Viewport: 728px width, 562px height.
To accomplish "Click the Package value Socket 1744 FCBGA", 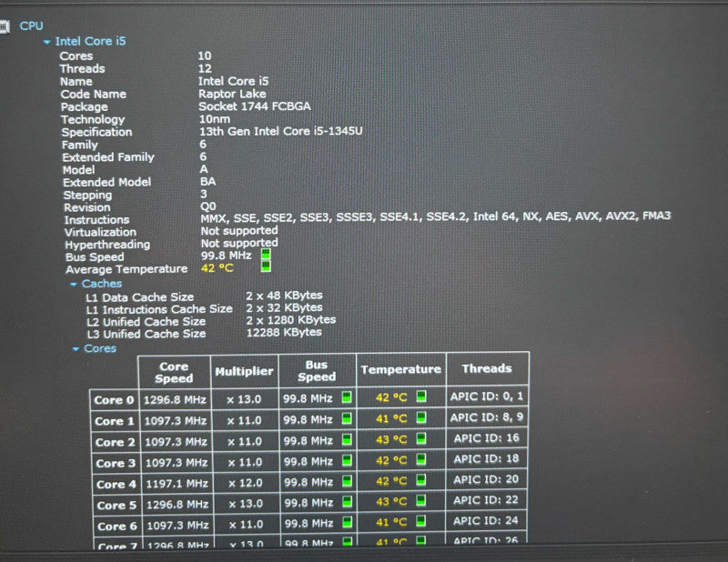I will (255, 106).
